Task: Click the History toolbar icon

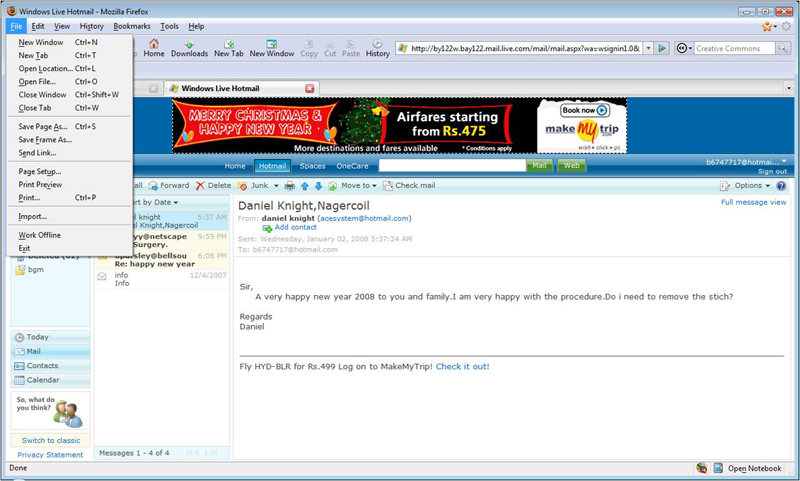Action: click(377, 47)
